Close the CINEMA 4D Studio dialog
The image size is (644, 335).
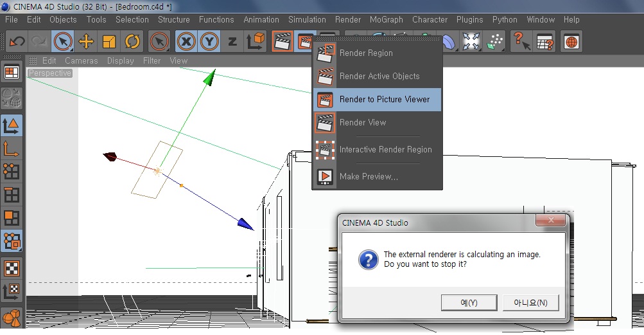point(551,220)
